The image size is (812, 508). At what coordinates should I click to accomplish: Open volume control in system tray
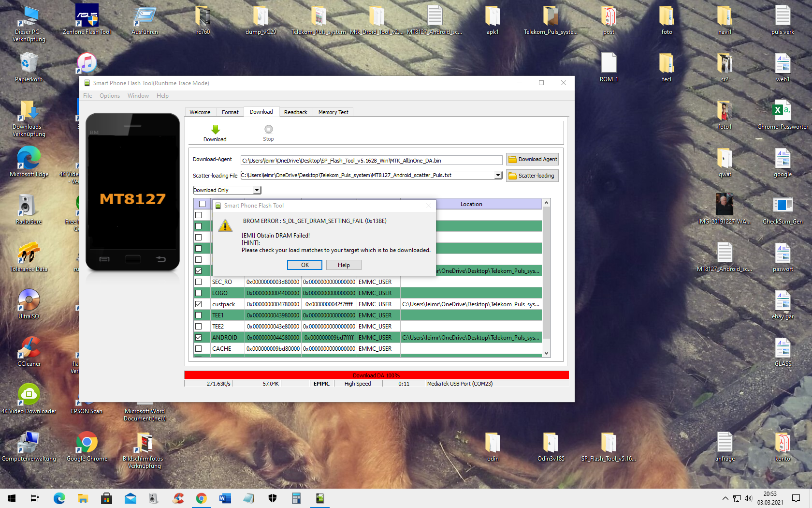(749, 498)
